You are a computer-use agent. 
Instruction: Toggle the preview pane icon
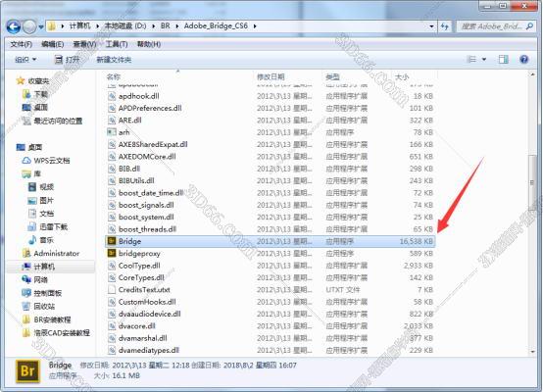[x=503, y=60]
